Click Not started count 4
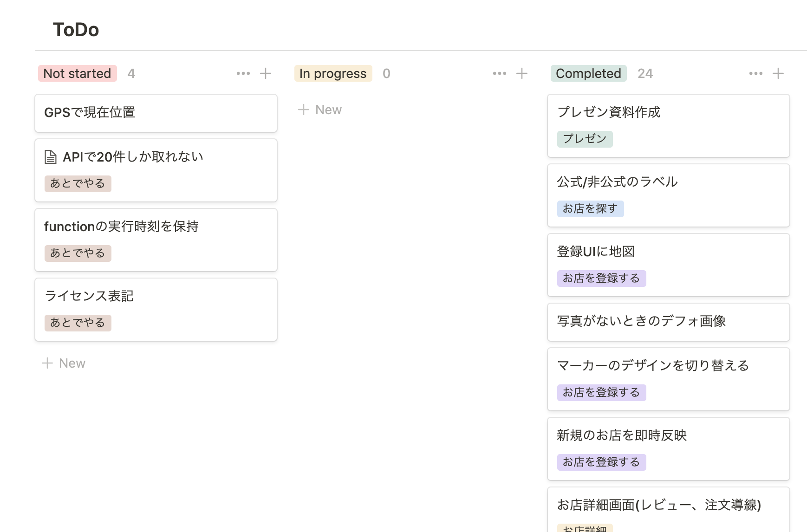The height and width of the screenshot is (532, 807). coord(131,73)
